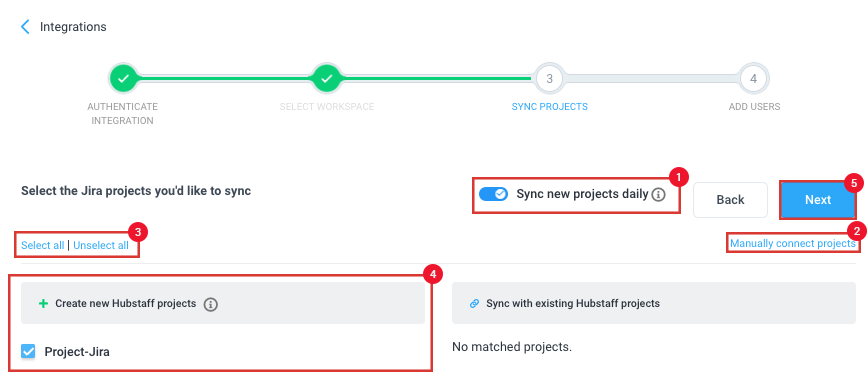This screenshot has width=867, height=381.
Task: Click the info icon next to Sync new projects daily
Action: point(658,195)
